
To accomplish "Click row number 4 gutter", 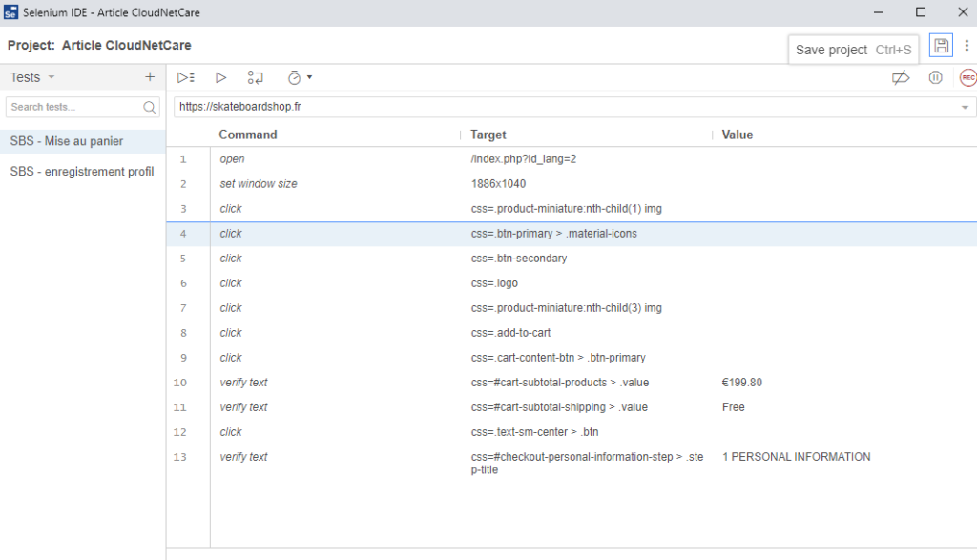I will pos(183,234).
